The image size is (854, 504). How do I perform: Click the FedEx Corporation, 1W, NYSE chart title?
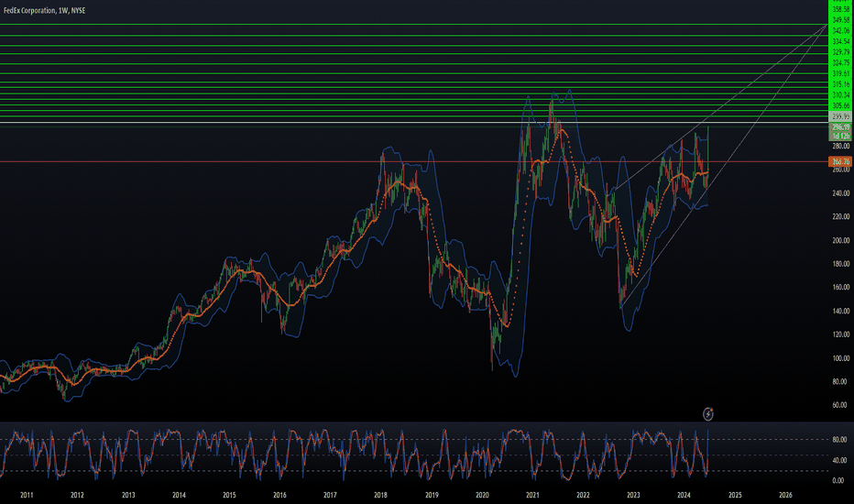click(44, 10)
